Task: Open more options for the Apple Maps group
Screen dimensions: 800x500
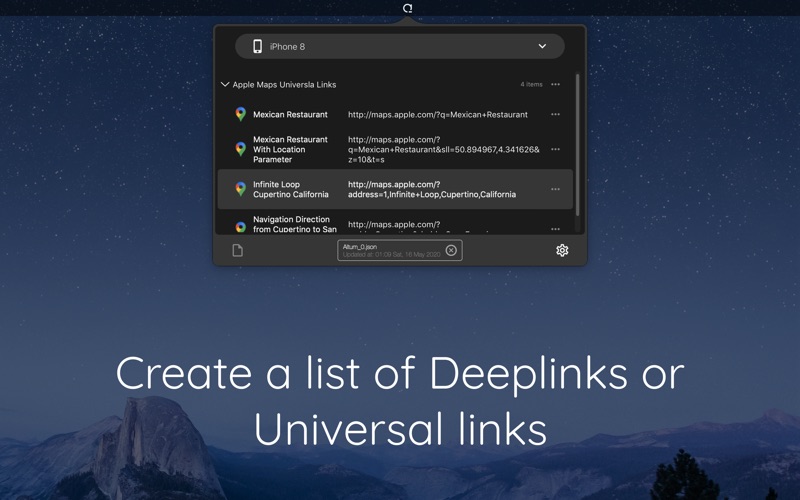Action: (x=555, y=84)
